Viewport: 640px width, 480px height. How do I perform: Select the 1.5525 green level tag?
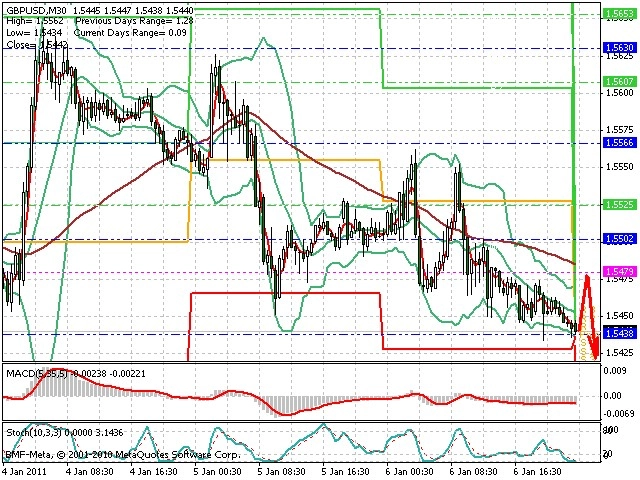click(619, 204)
